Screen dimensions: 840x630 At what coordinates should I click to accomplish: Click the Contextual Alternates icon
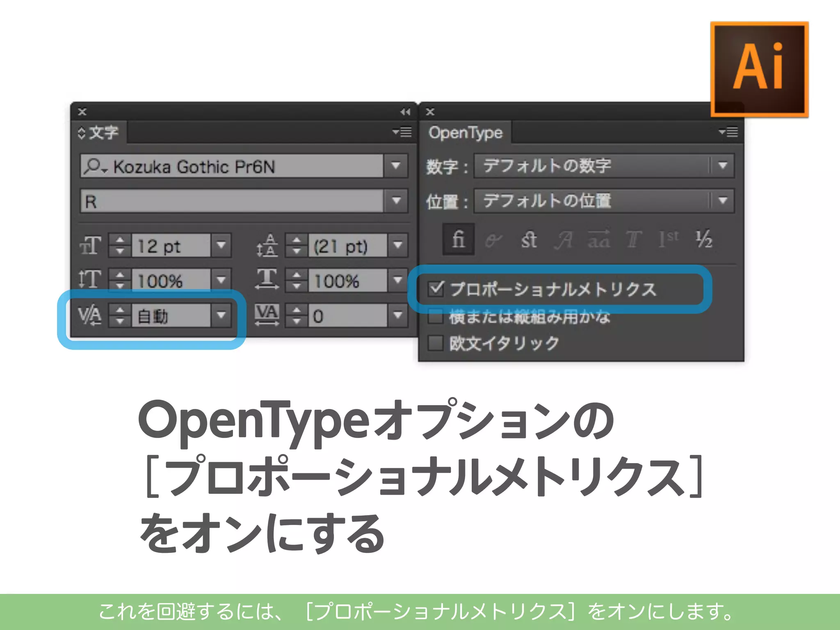(x=493, y=240)
